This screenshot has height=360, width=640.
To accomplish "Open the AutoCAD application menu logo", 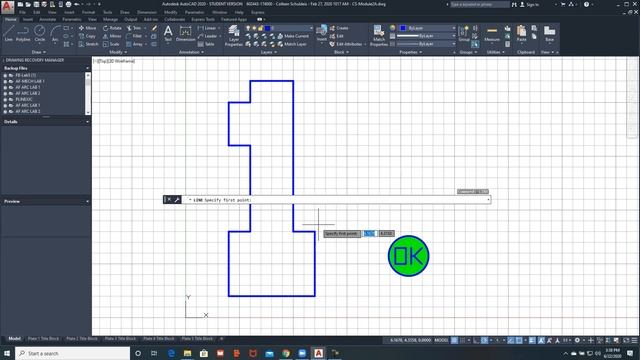I will click(x=7, y=7).
